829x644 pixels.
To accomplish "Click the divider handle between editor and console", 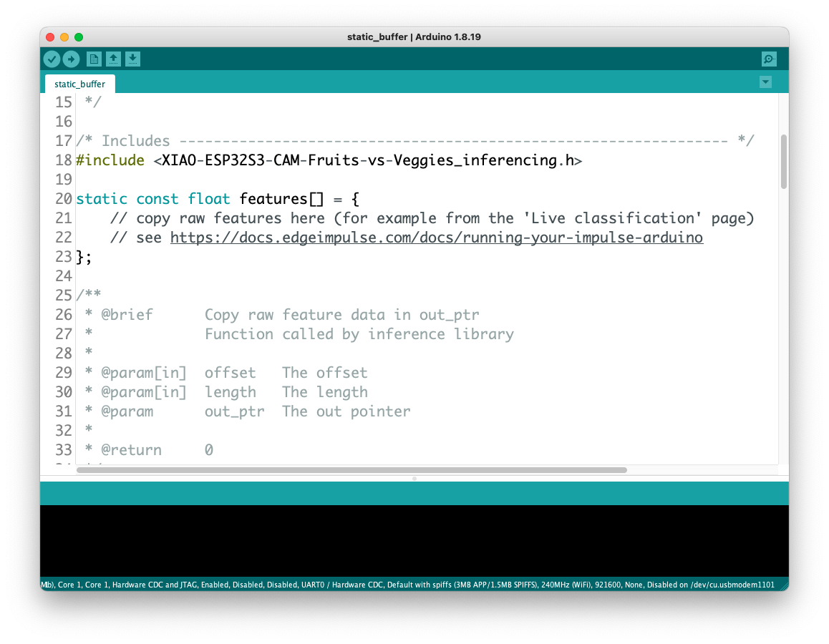I will coord(414,479).
